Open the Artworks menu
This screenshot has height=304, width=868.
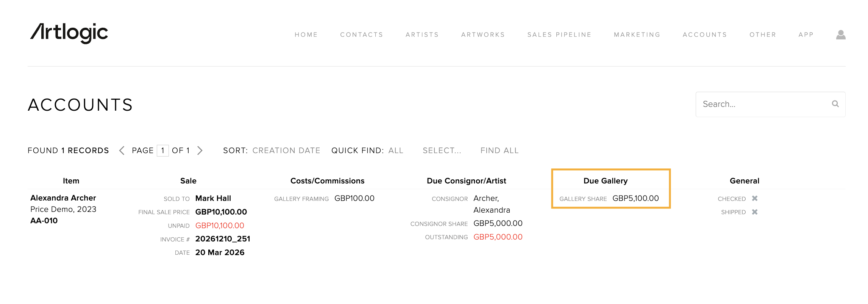pyautogui.click(x=483, y=35)
